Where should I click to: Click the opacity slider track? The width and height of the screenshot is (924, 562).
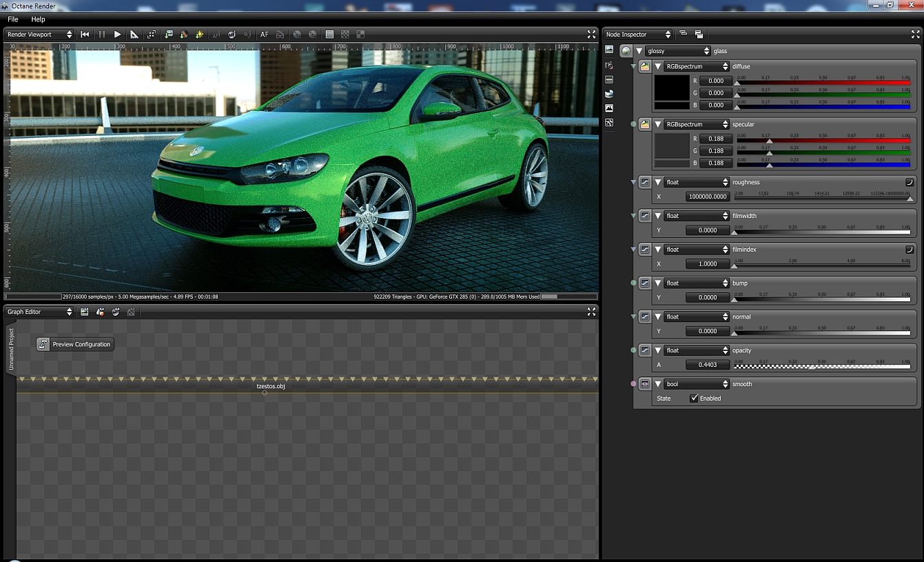tap(823, 365)
